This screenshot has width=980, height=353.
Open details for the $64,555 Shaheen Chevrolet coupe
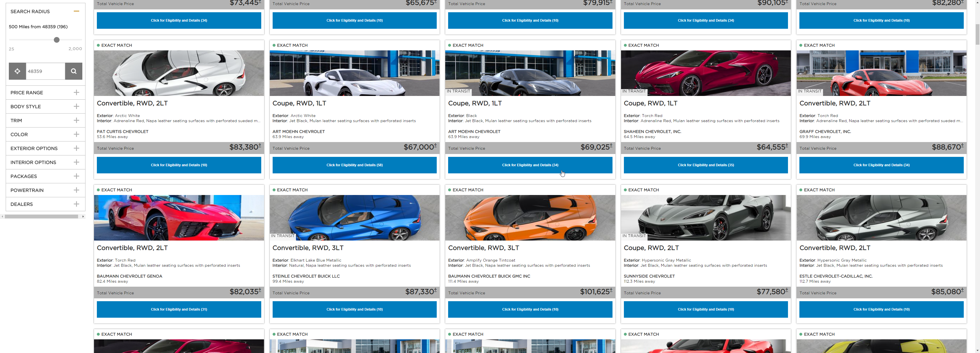tap(706, 165)
